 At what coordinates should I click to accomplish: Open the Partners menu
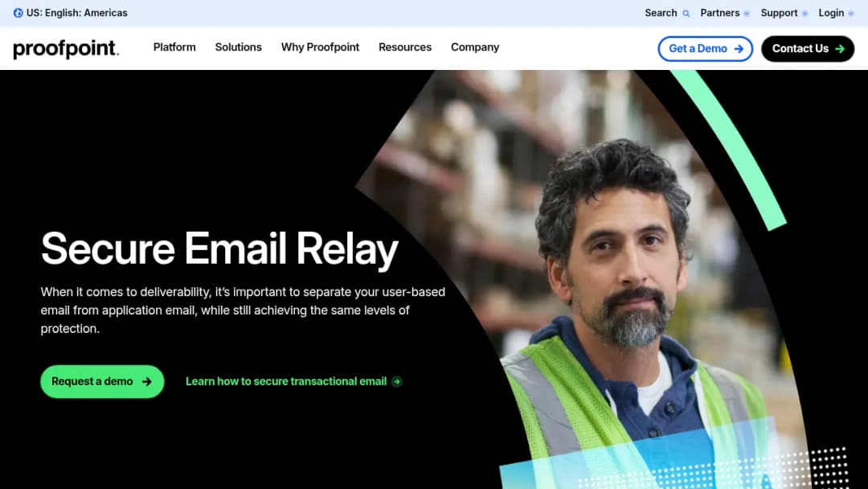(725, 13)
